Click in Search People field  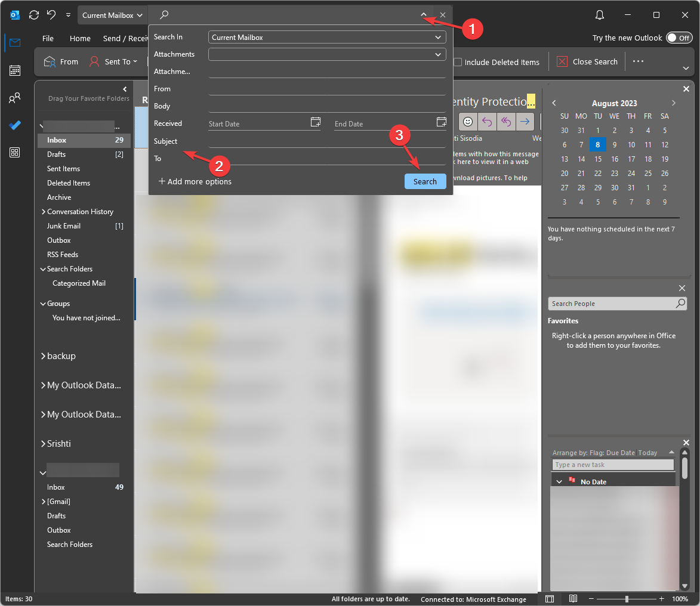(612, 304)
